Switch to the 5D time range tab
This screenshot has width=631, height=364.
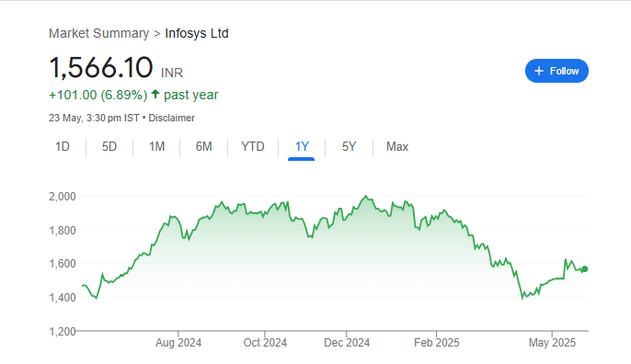pyautogui.click(x=109, y=146)
